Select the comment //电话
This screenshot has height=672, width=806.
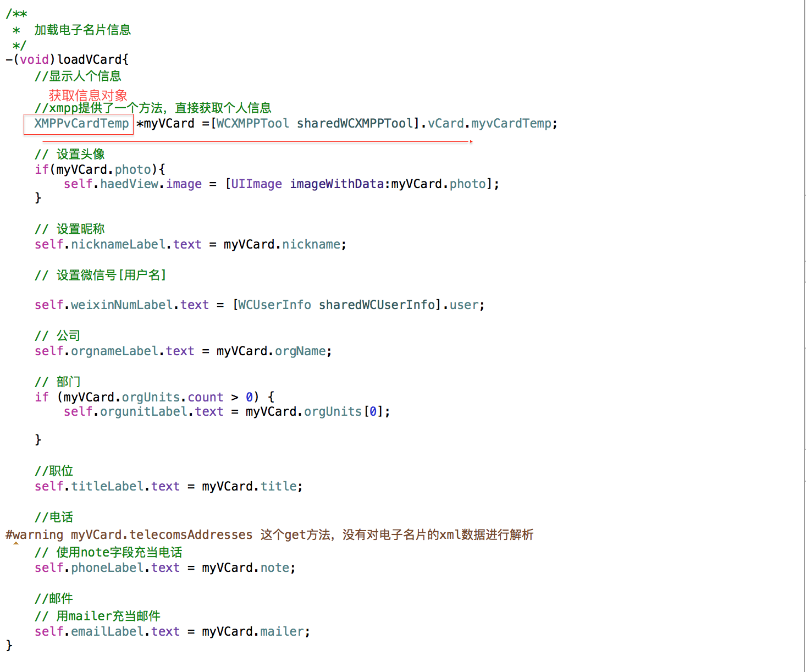(54, 517)
